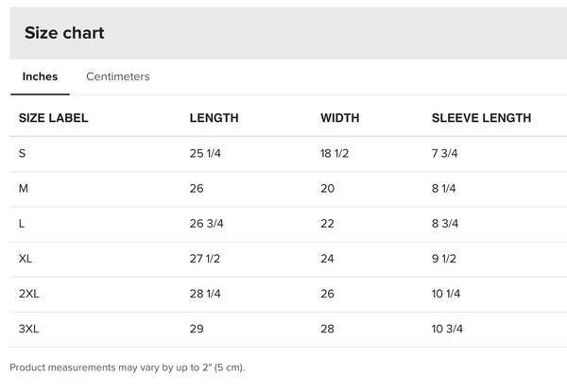
Task: Click the 27 1/2 length for XL
Action: click(205, 258)
